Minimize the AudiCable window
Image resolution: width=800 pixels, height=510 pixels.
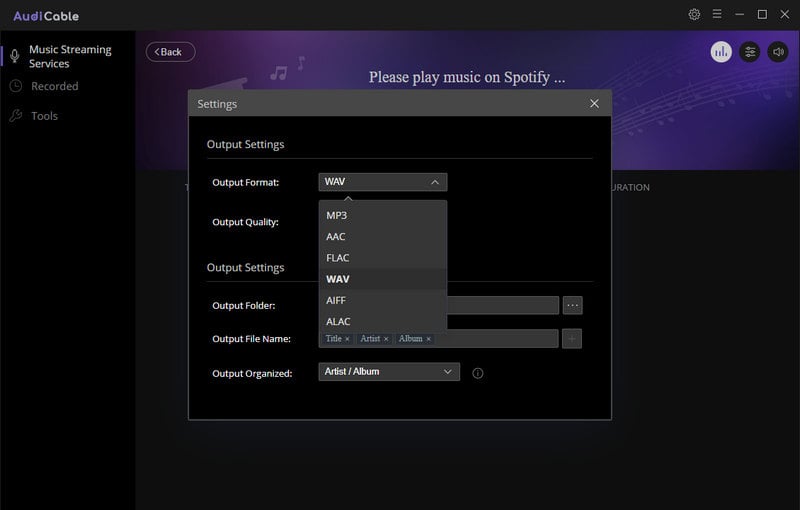[x=739, y=14]
